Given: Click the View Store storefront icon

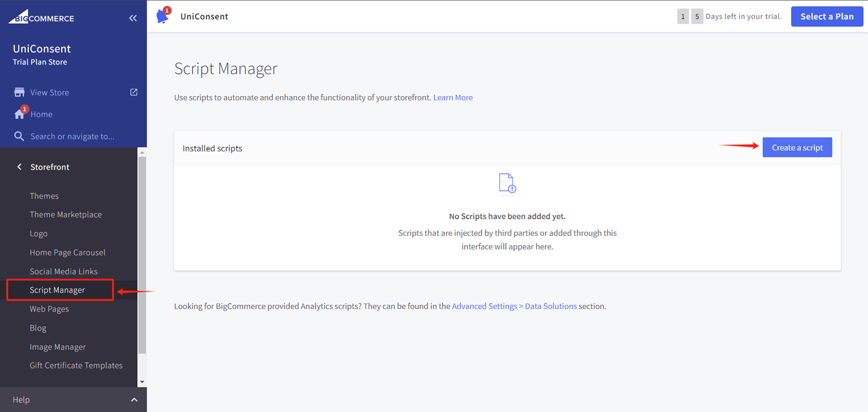Looking at the screenshot, I should [20, 92].
